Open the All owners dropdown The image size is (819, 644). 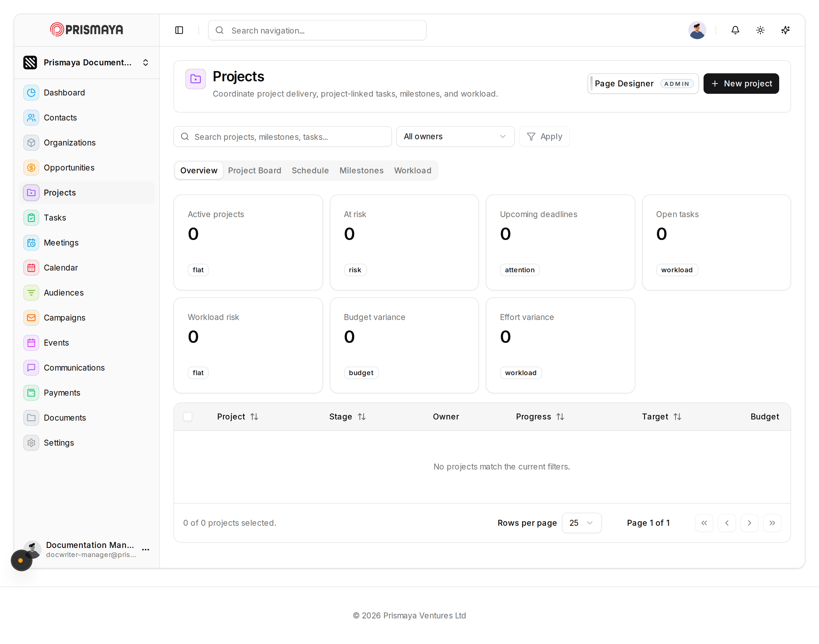pyautogui.click(x=455, y=136)
